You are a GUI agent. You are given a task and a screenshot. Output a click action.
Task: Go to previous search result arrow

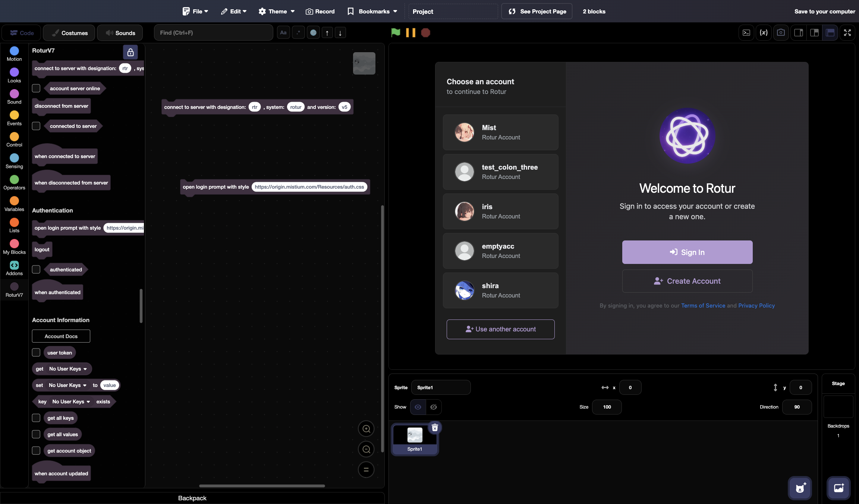click(327, 33)
